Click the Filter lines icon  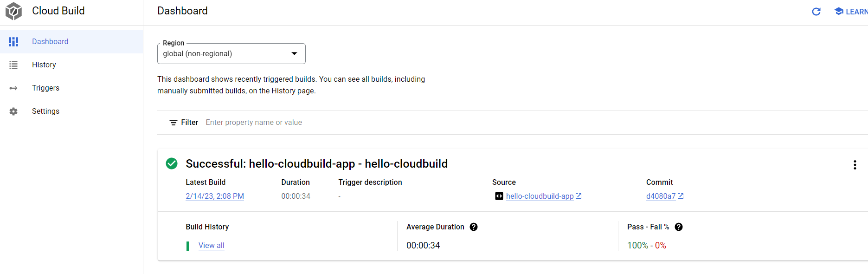pos(174,123)
